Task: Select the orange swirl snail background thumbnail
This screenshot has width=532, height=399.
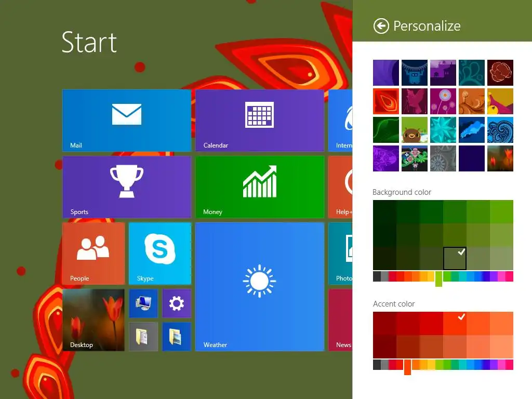Action: point(472,101)
